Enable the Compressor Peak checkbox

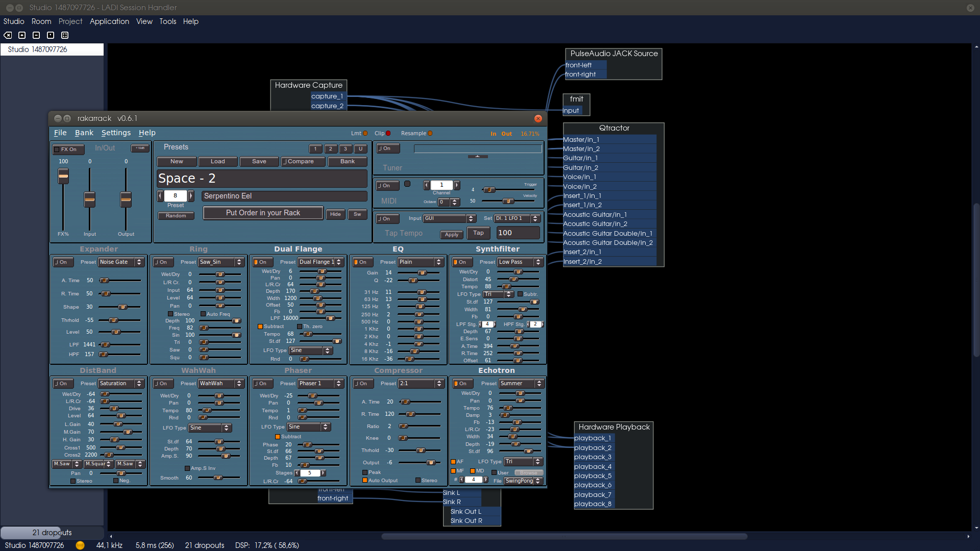click(x=365, y=472)
